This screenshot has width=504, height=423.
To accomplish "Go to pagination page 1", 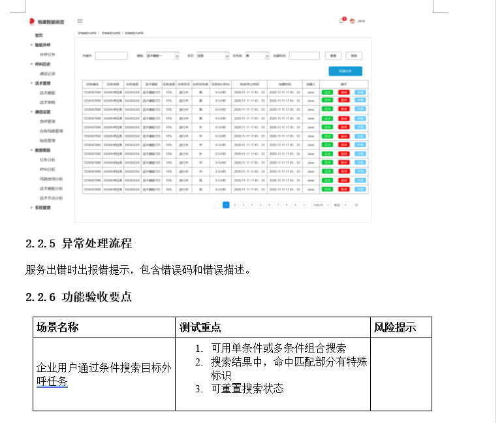I will tap(226, 205).
